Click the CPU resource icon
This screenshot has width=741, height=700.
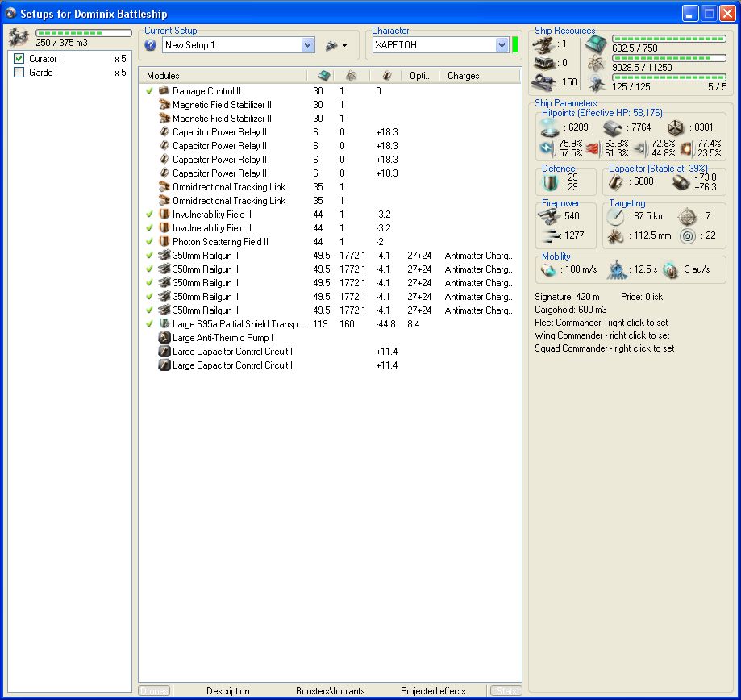[x=597, y=44]
